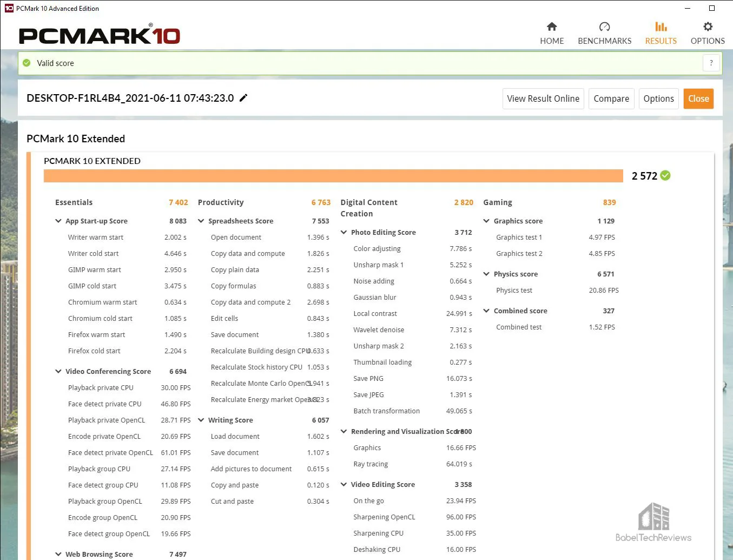Viewport: 733px width, 560px height.
Task: Click Add pictures to document row
Action: 270,469
